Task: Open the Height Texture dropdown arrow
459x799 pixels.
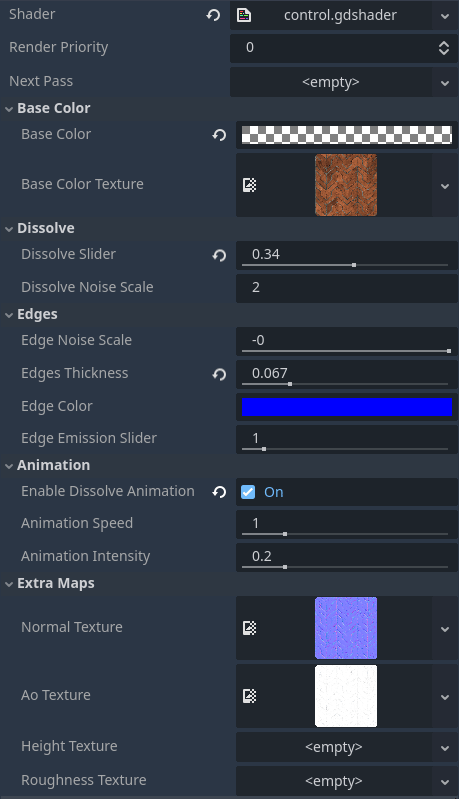Action: point(445,748)
